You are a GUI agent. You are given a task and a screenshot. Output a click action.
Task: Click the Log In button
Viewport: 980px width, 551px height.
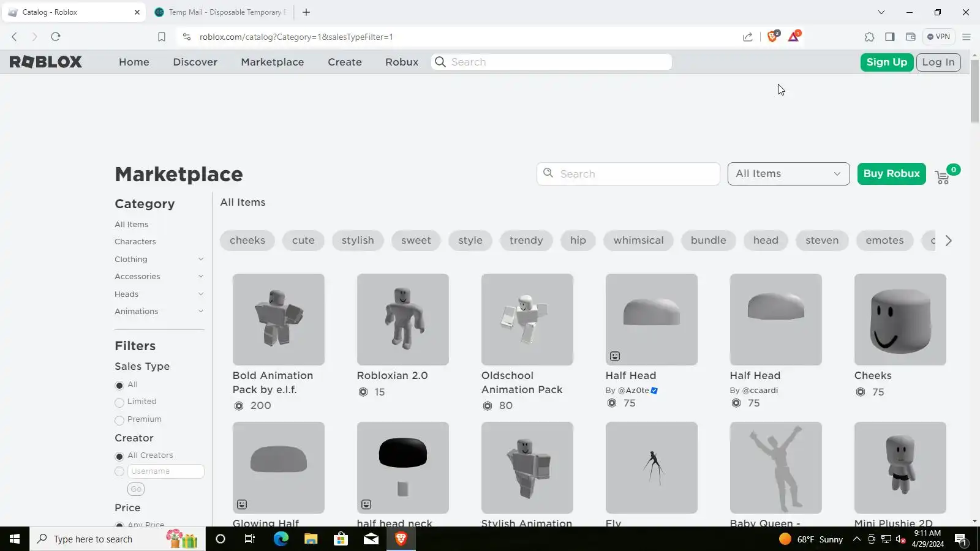(x=938, y=62)
